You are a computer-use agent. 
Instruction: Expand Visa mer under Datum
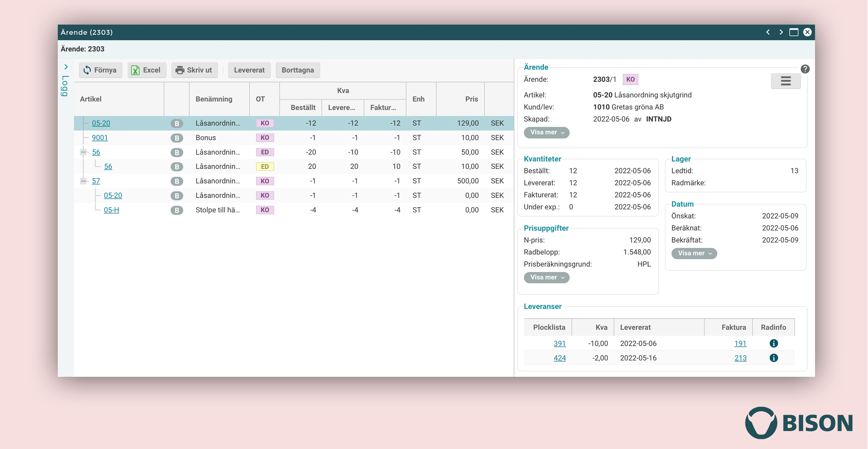coord(694,253)
